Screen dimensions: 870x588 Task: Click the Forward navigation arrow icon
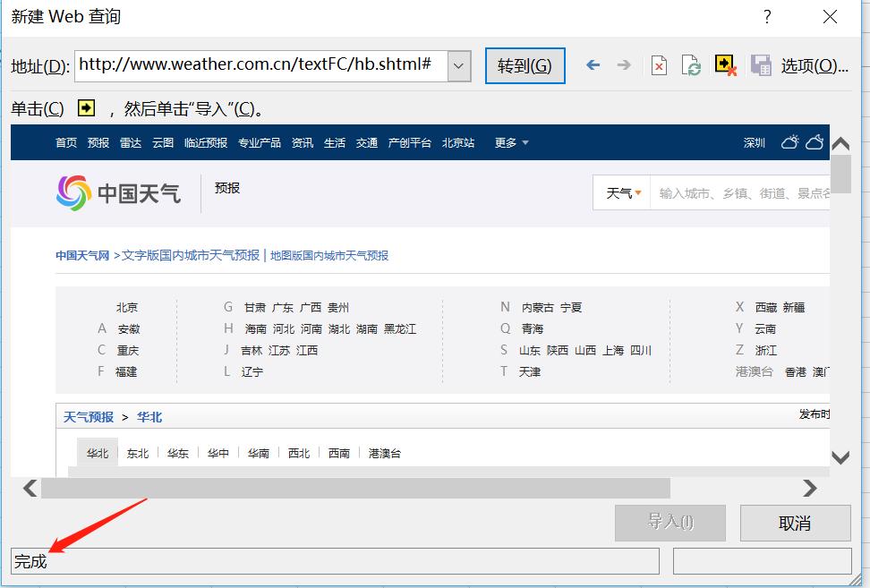click(x=624, y=64)
